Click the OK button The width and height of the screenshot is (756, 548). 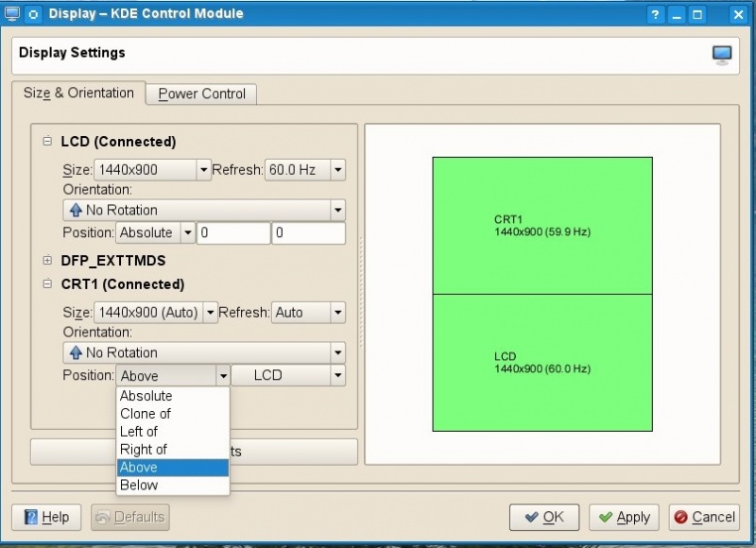(544, 517)
